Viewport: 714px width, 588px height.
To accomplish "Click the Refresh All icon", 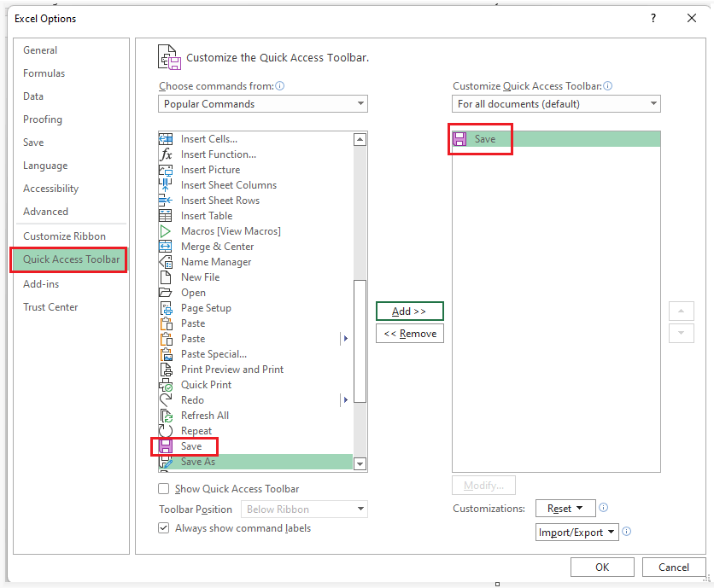I will (166, 416).
